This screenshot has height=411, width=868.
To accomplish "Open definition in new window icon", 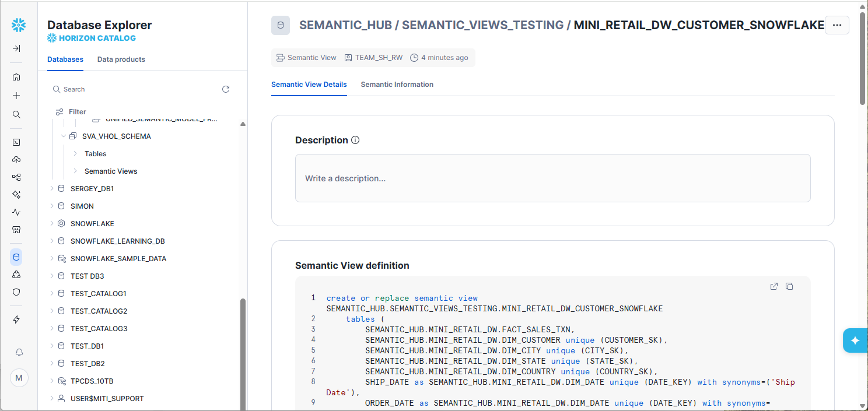I will (774, 286).
